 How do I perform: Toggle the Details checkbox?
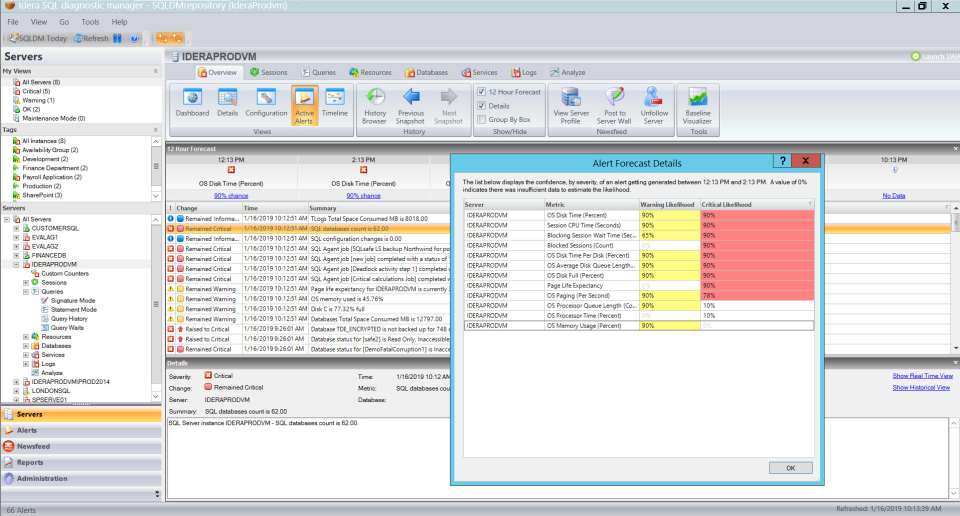pyautogui.click(x=482, y=106)
